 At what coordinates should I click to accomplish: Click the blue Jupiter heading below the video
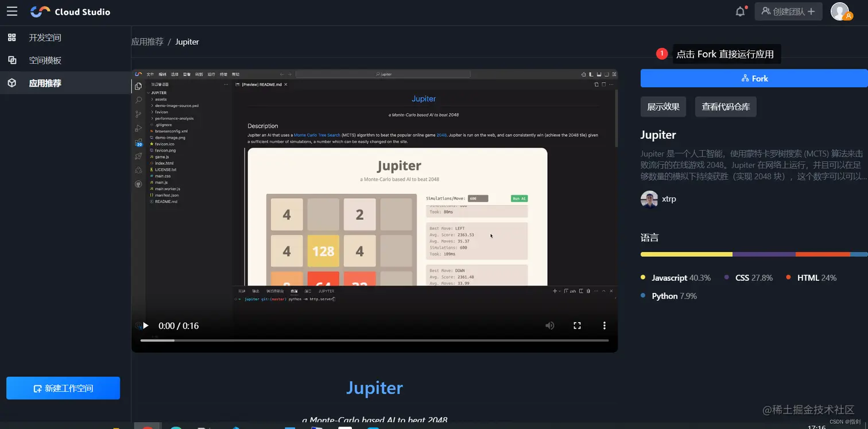374,388
